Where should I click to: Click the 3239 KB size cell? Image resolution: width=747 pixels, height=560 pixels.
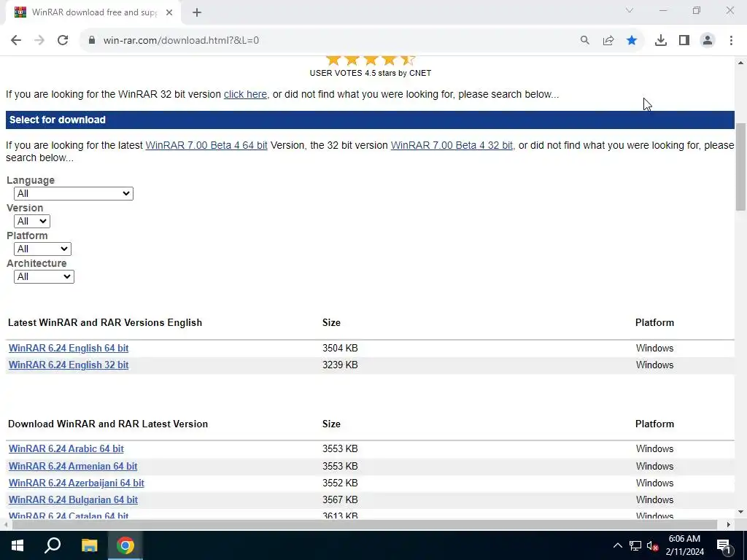[x=340, y=365]
